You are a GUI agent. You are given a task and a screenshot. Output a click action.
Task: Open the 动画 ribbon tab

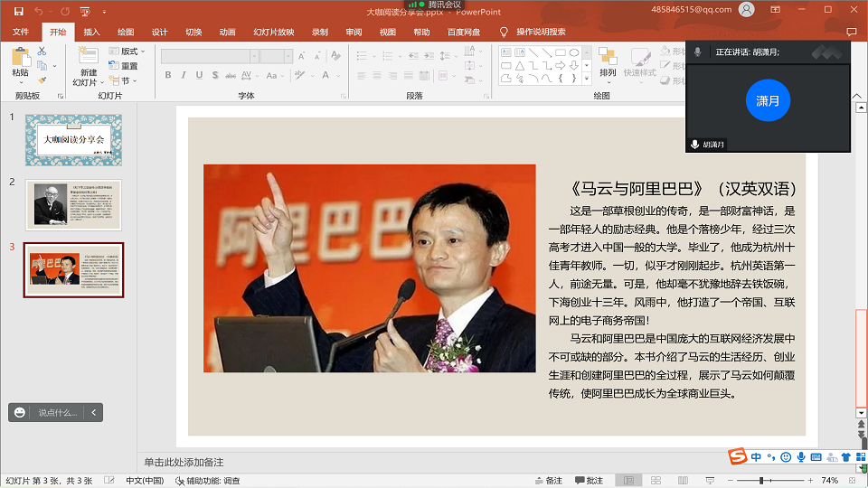pyautogui.click(x=227, y=33)
